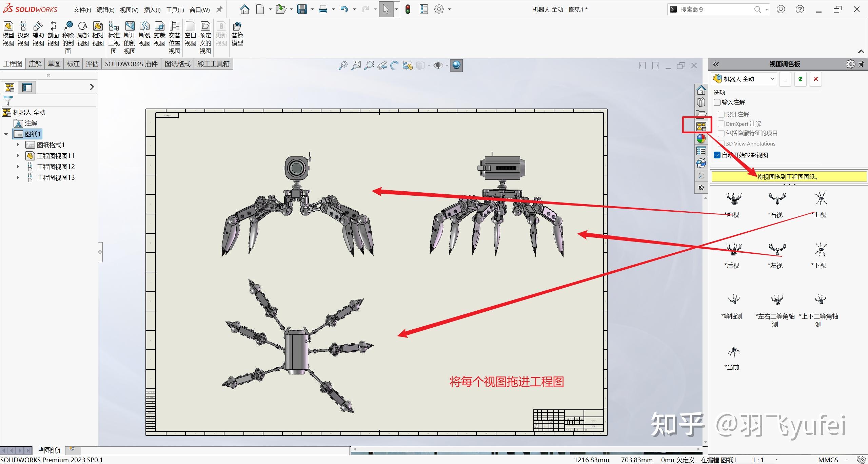The image size is (868, 464).
Task: Open the 机器人 全动 model dropdown
Action: [744, 79]
